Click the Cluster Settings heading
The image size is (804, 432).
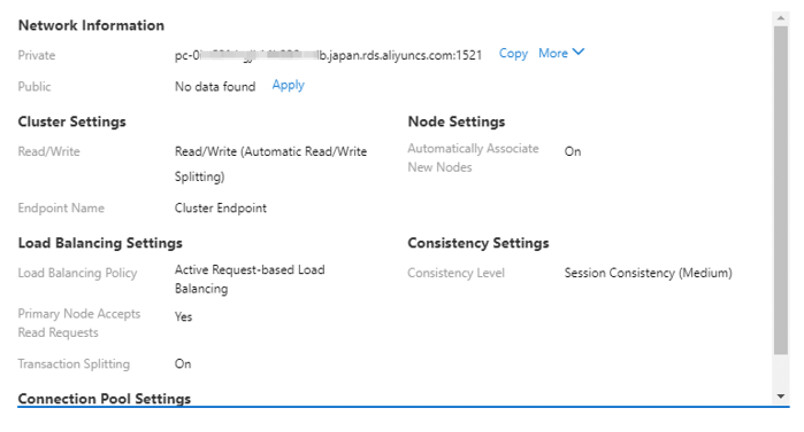pyautogui.click(x=72, y=122)
